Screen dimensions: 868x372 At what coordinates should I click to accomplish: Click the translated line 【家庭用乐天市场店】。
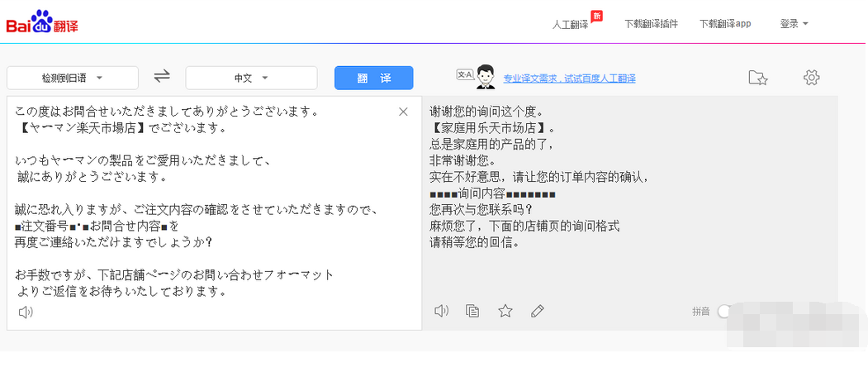tap(491, 128)
